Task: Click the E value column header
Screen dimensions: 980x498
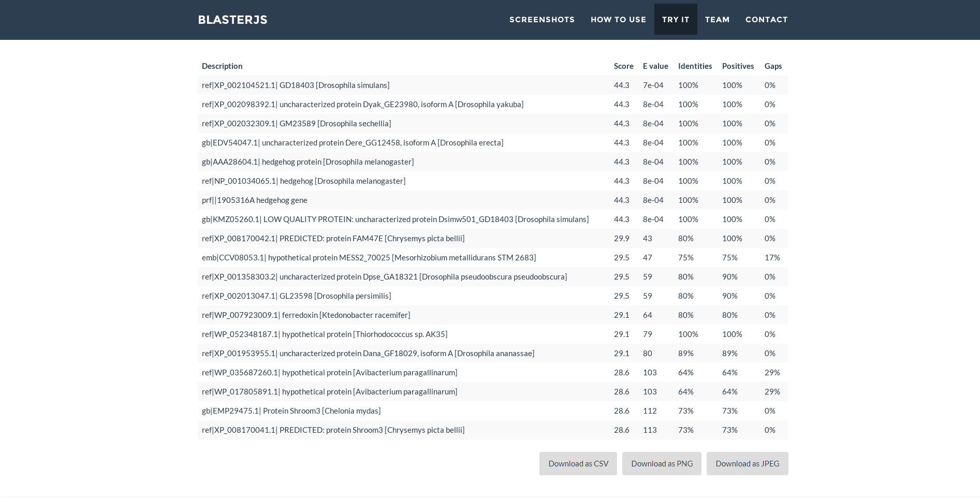Action: [655, 66]
